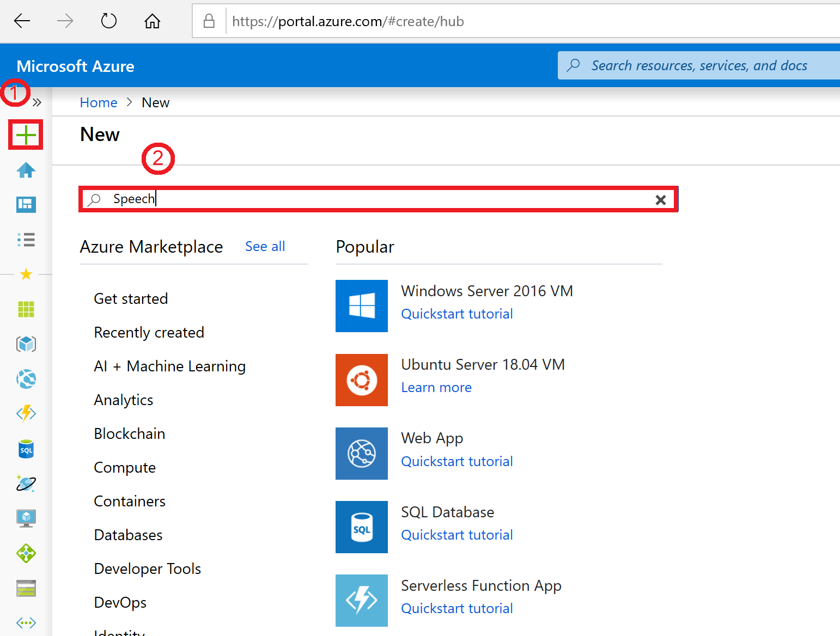Go to browser home page icon
Image resolution: width=840 pixels, height=636 pixels.
point(152,21)
